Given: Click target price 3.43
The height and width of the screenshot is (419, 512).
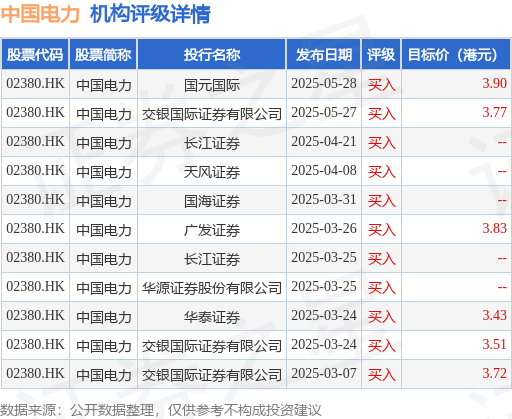Looking at the screenshot, I should coord(494,315).
